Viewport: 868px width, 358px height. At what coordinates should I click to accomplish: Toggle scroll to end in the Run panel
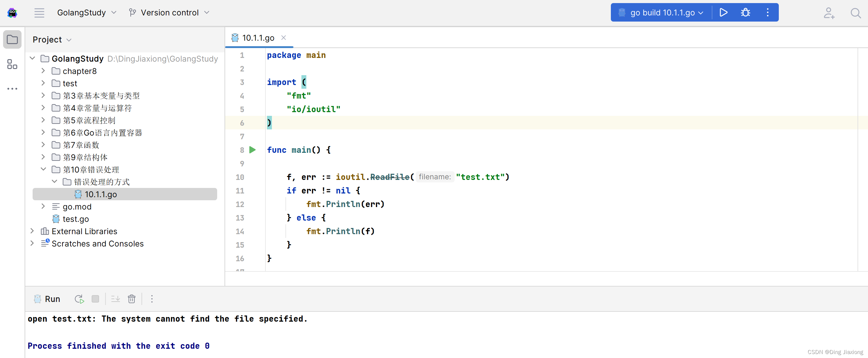pyautogui.click(x=116, y=299)
